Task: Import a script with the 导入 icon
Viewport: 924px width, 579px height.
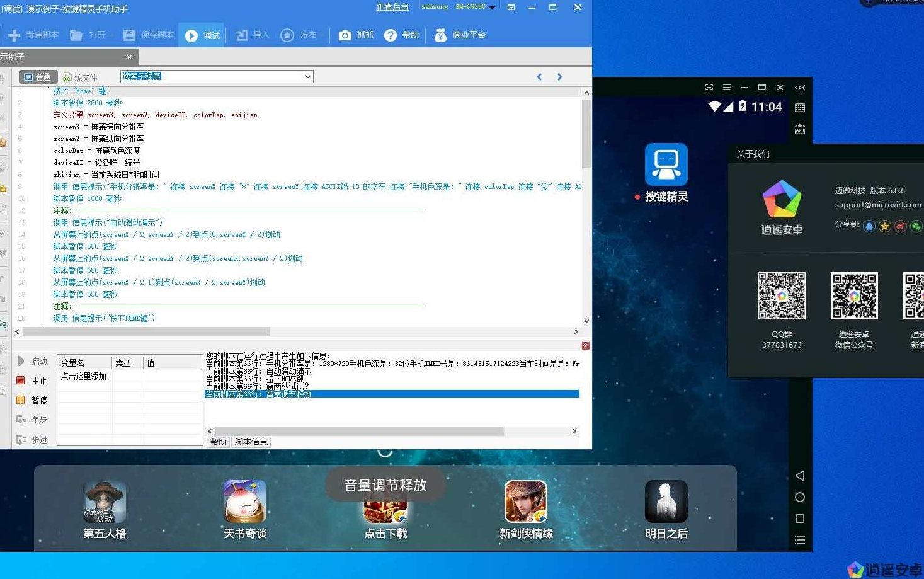Action: pyautogui.click(x=251, y=35)
